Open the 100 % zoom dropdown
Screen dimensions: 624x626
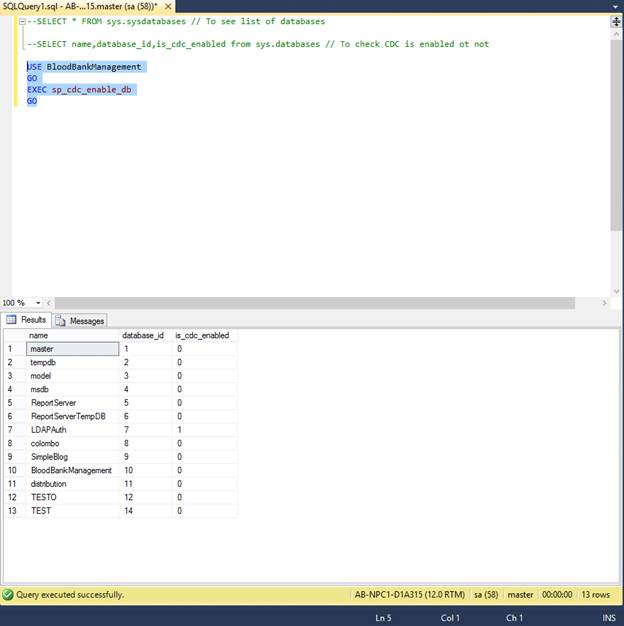point(38,303)
